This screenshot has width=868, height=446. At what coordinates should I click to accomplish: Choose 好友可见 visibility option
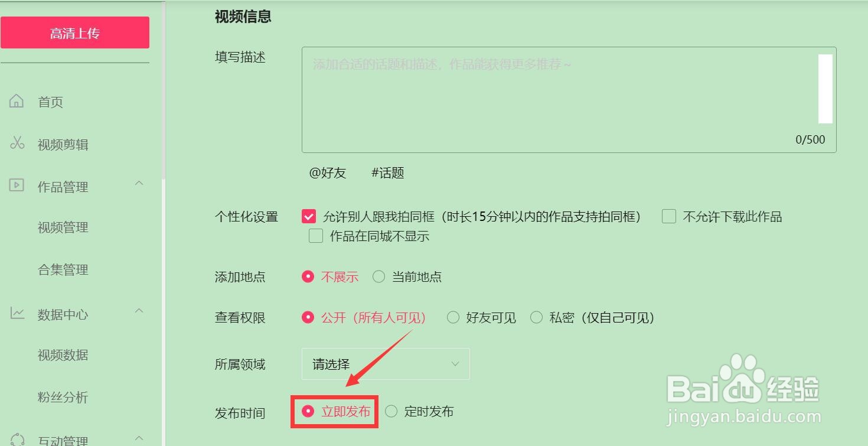(x=453, y=318)
